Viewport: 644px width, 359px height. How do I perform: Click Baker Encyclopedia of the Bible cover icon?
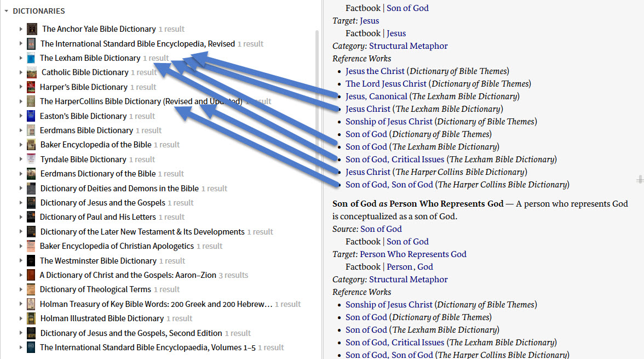(31, 145)
